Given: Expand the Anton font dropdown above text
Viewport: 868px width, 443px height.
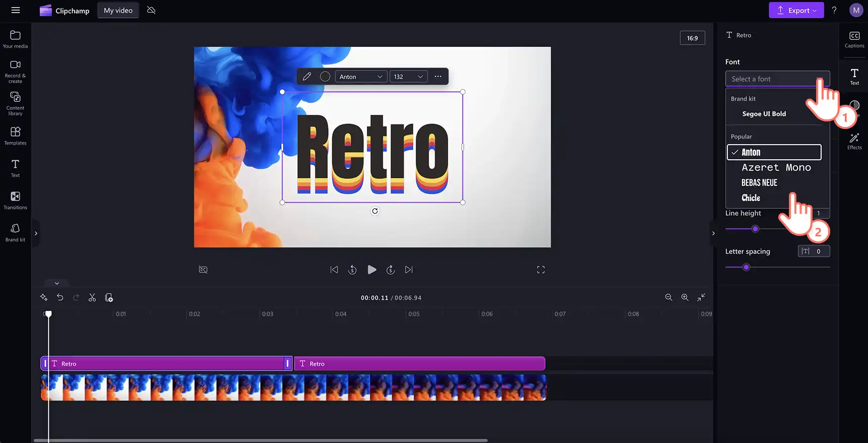Looking at the screenshot, I should (361, 77).
